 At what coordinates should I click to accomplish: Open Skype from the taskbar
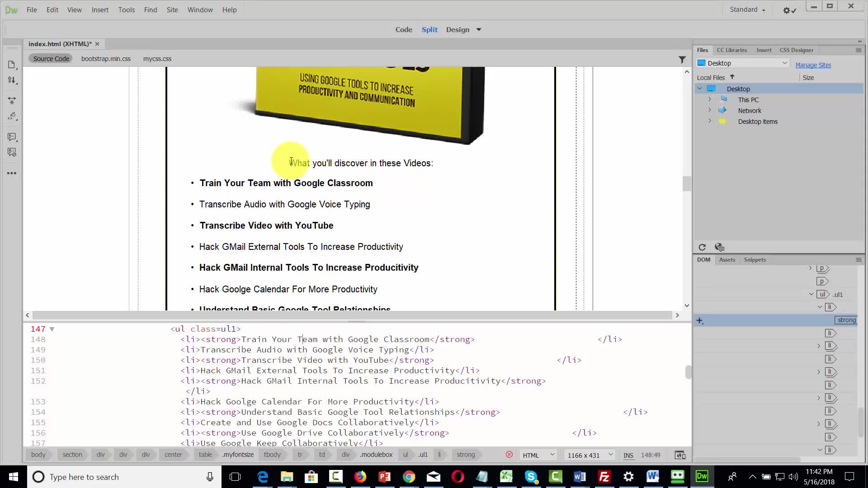531,477
